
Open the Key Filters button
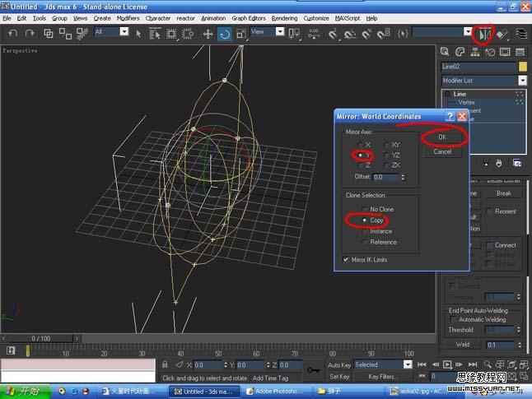381,377
